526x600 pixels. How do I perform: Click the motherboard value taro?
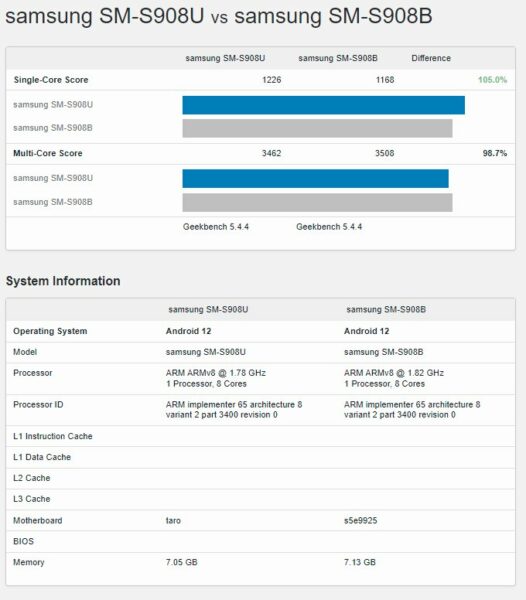pyautogui.click(x=173, y=520)
